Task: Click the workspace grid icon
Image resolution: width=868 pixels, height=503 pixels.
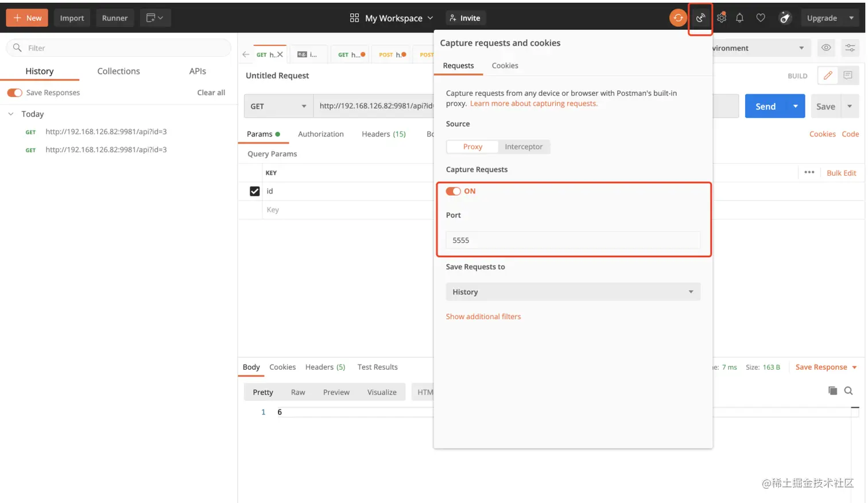Action: click(354, 18)
